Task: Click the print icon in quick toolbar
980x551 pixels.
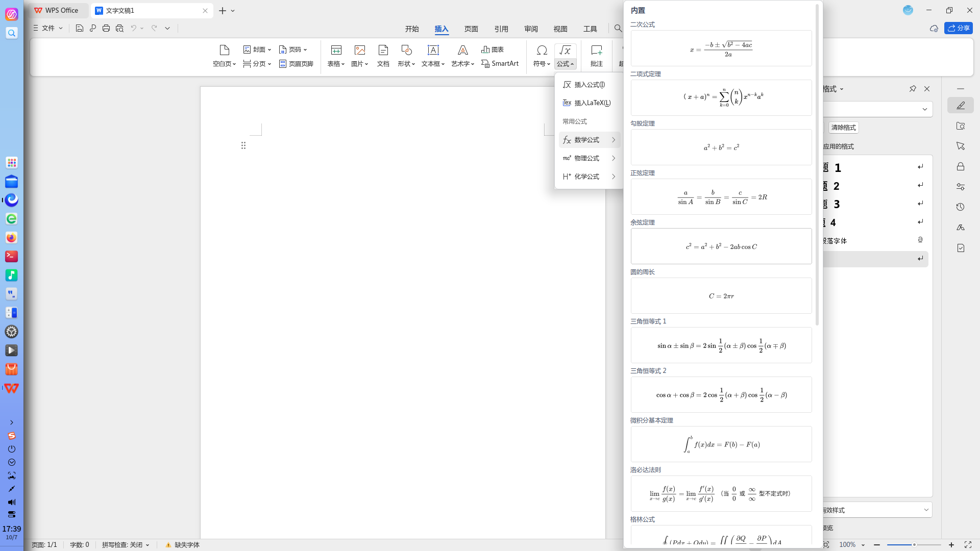Action: pos(106,28)
